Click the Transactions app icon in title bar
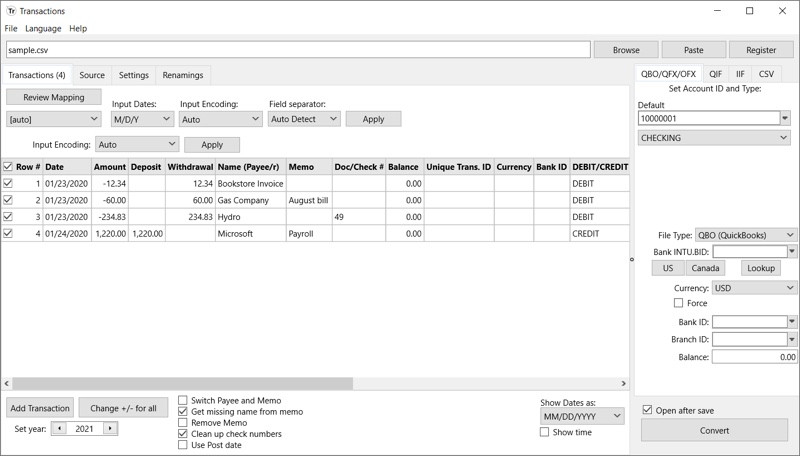800x456 pixels. (x=11, y=11)
